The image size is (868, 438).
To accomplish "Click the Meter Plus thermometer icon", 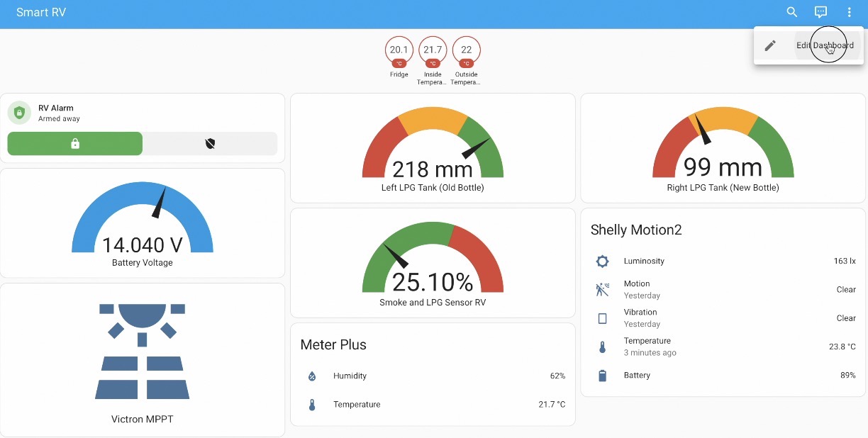I will tap(311, 405).
